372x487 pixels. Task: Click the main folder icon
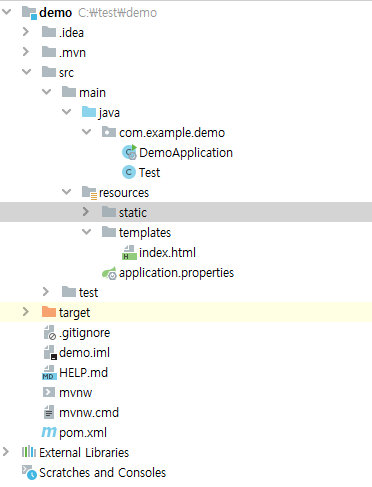pos(69,92)
